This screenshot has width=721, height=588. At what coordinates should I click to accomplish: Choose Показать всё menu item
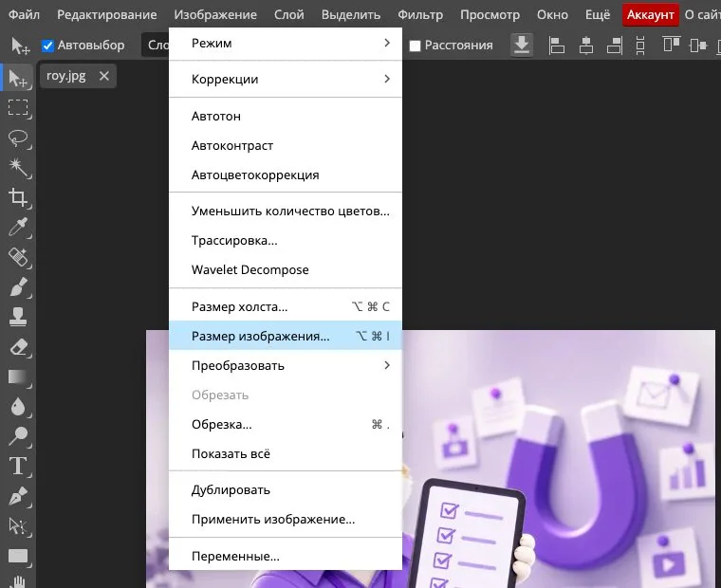(x=286, y=453)
